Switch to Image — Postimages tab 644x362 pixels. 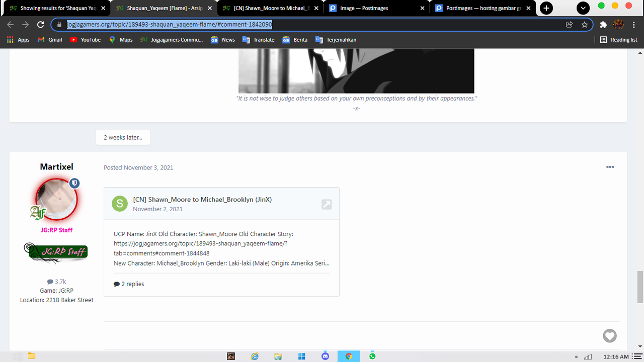[377, 8]
